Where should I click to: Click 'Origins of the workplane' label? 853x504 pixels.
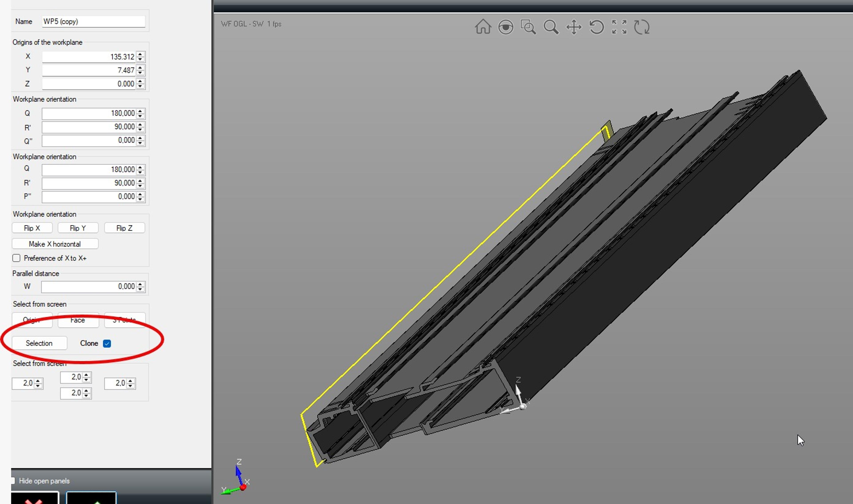(x=48, y=42)
